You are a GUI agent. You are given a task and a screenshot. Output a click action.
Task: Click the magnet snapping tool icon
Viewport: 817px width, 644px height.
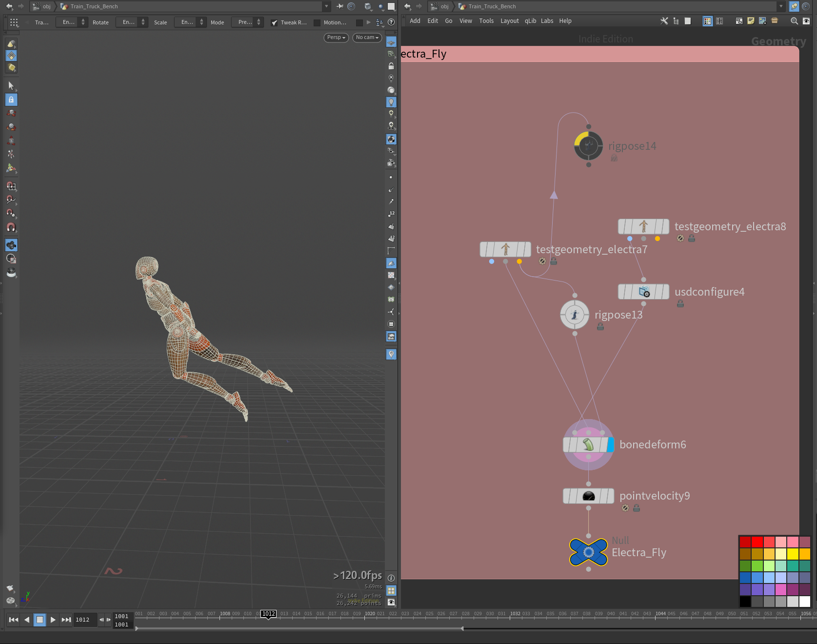pos(11,227)
